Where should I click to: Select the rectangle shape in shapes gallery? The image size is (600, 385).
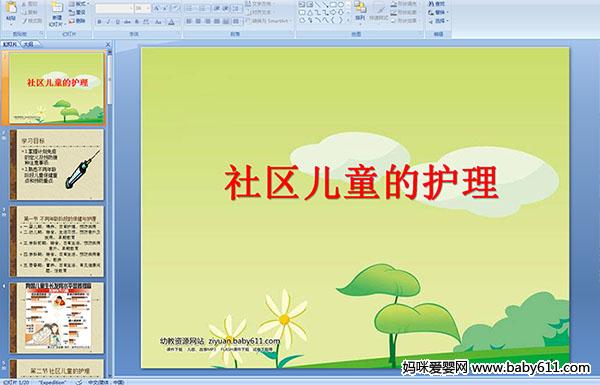[333, 4]
